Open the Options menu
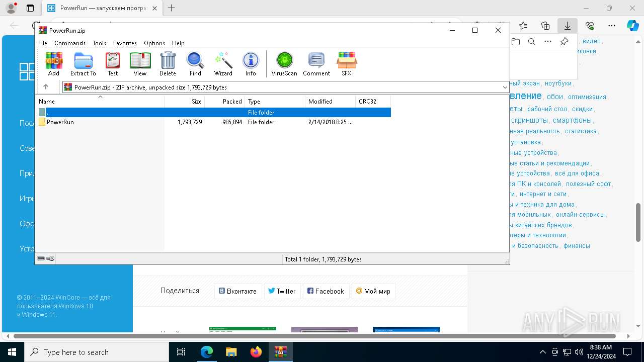The image size is (644, 362). click(x=154, y=43)
